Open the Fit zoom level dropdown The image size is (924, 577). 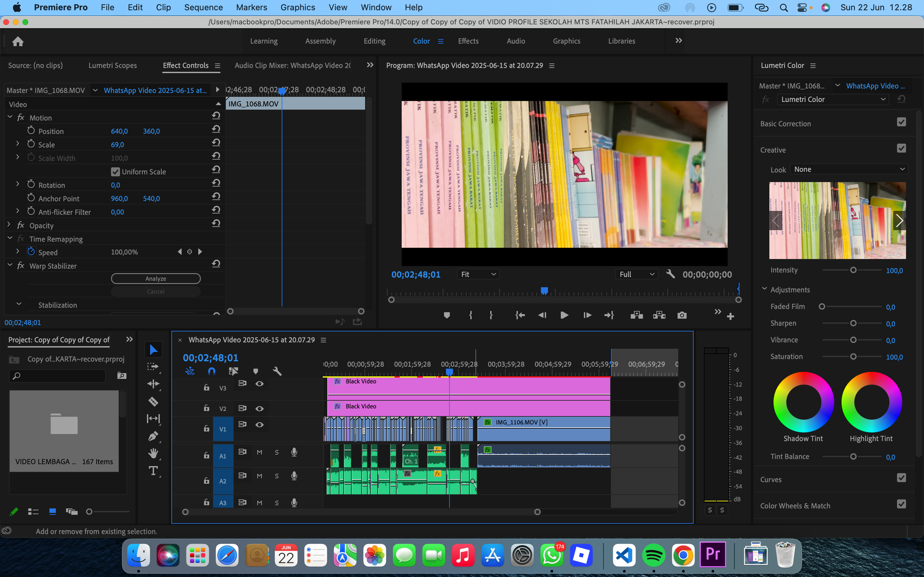click(478, 274)
